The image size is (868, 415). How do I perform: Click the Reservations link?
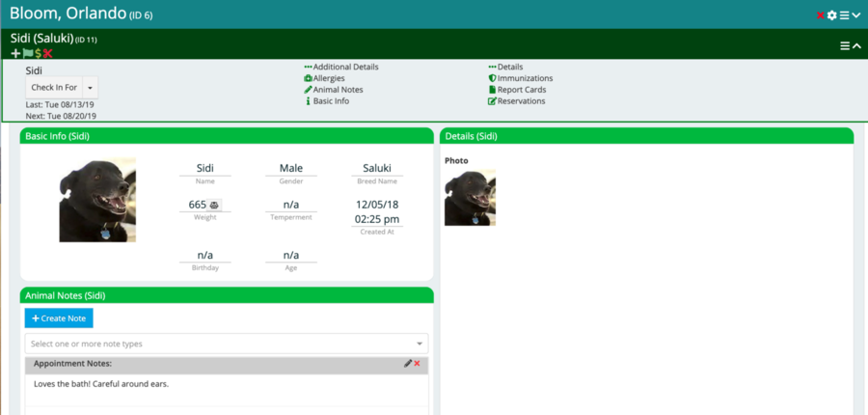(521, 101)
